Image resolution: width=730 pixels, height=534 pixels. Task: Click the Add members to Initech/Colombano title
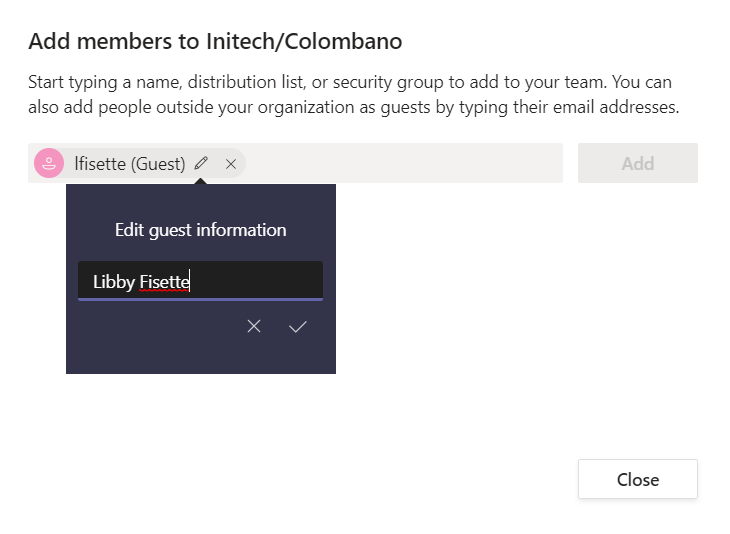point(215,41)
